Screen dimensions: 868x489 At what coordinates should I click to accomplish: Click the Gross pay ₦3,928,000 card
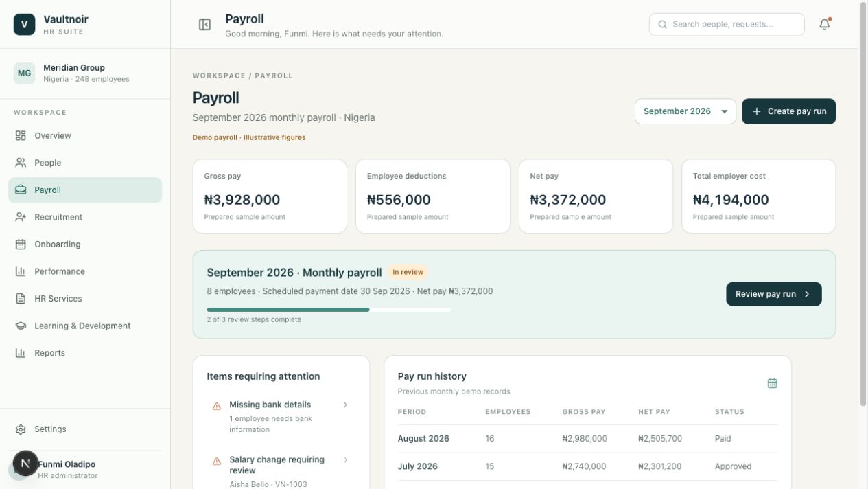click(x=270, y=196)
